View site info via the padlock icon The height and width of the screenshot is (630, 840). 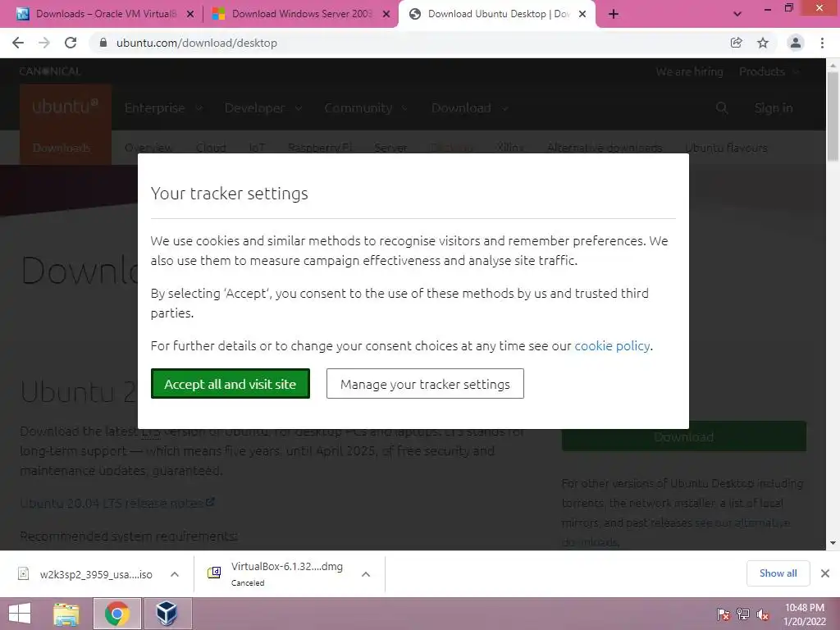[x=103, y=43]
